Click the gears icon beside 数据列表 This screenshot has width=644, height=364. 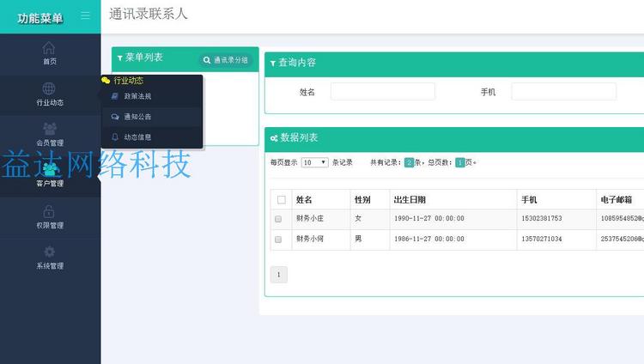pyautogui.click(x=274, y=138)
